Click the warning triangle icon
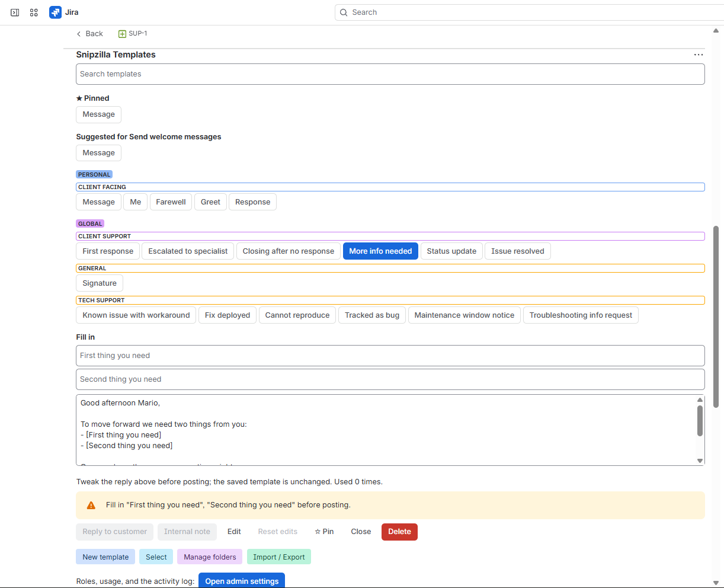 [91, 505]
